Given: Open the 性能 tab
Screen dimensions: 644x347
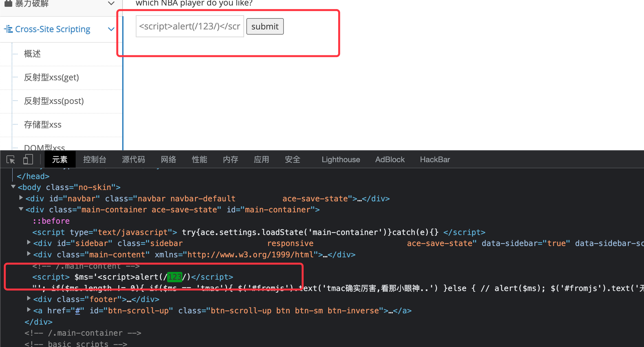Looking at the screenshot, I should point(199,160).
